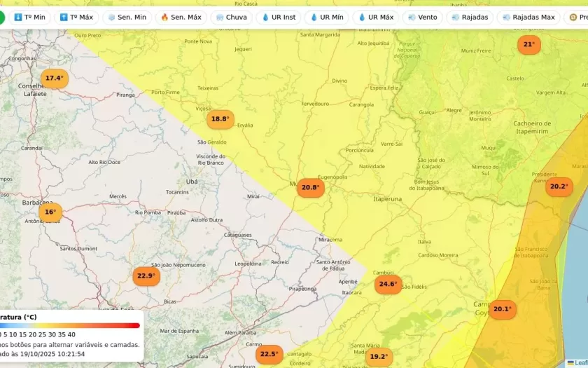Click the 24.6° marker near São Fidélis

[x=387, y=285]
